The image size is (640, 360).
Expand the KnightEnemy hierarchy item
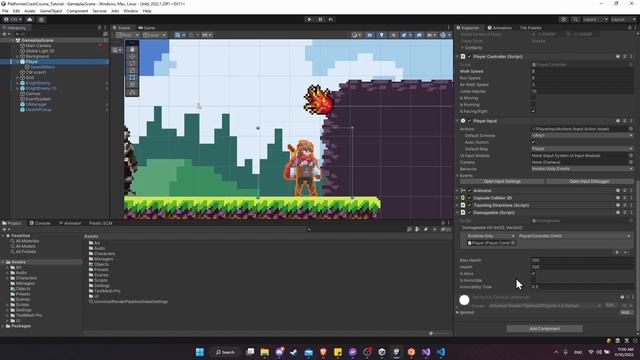(18, 83)
